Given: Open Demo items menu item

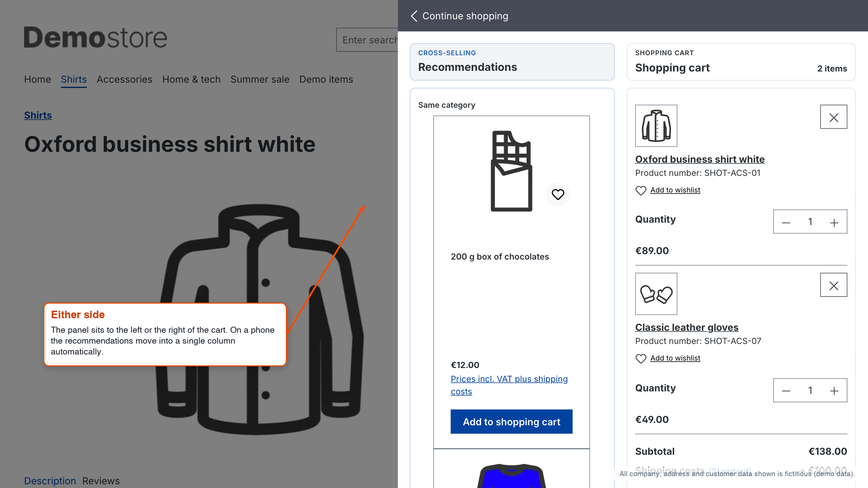Looking at the screenshot, I should (326, 79).
